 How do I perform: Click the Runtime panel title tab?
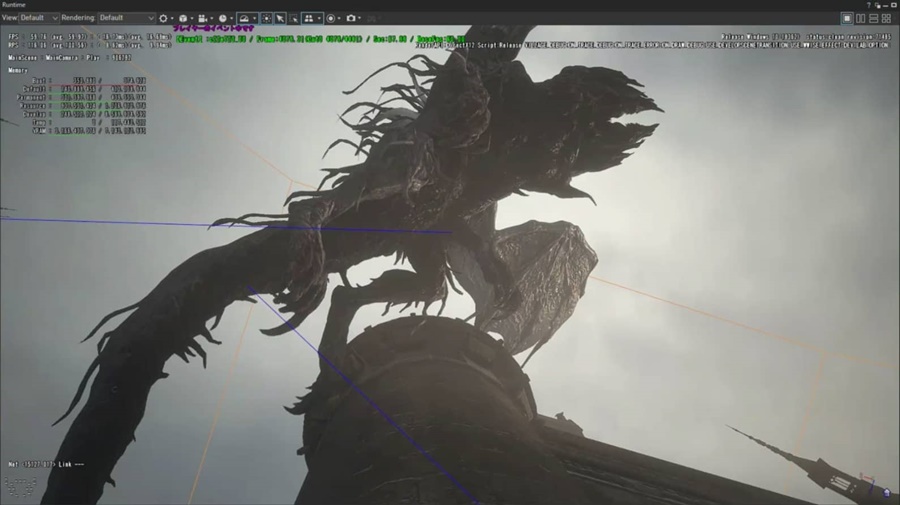click(x=14, y=5)
